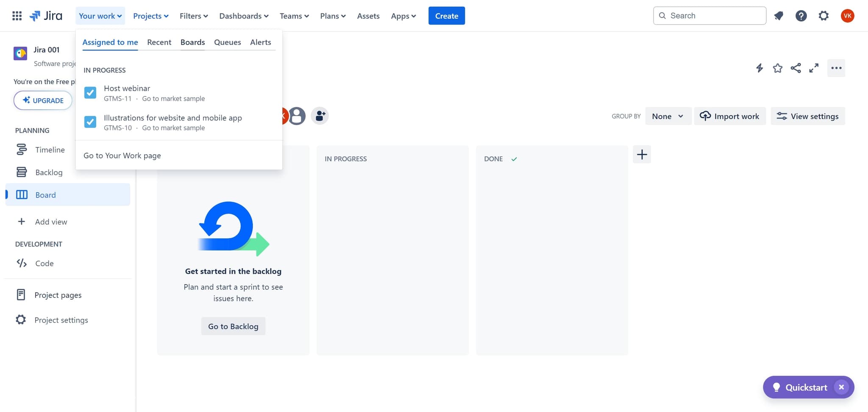Viewport: 868px width, 412px height.
Task: Open the Group By None dropdown
Action: [x=668, y=116]
